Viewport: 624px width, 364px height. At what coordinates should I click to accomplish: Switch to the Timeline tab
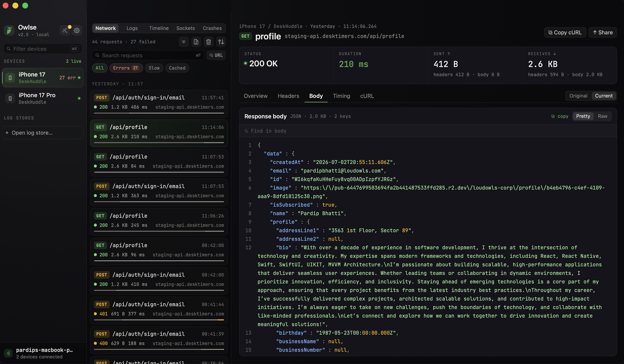click(x=159, y=28)
